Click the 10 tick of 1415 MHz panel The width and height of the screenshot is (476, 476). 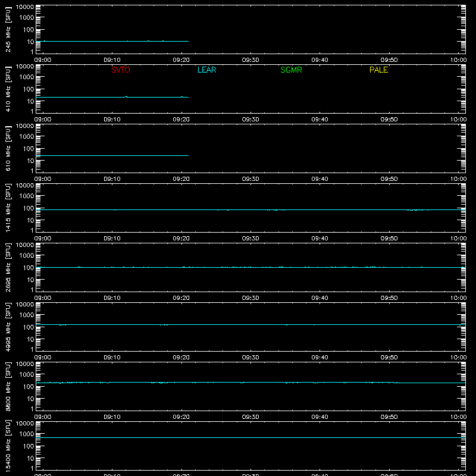pyautogui.click(x=30, y=220)
